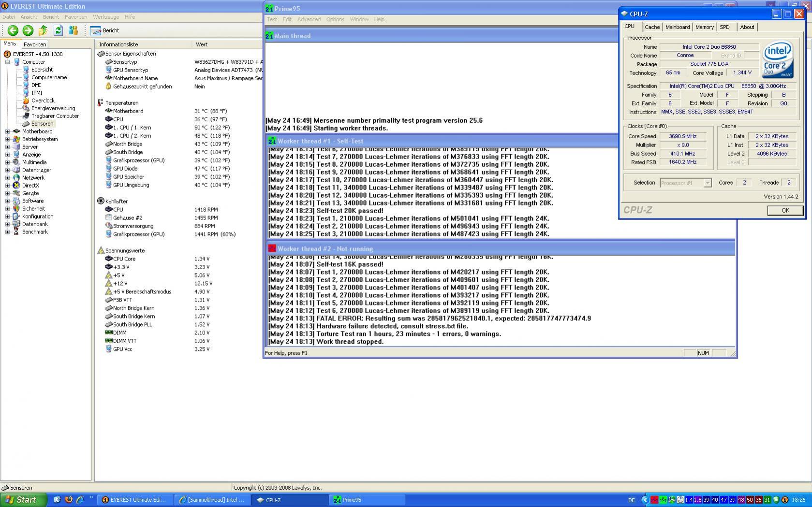Expand the Multimedia tree node

[x=7, y=162]
